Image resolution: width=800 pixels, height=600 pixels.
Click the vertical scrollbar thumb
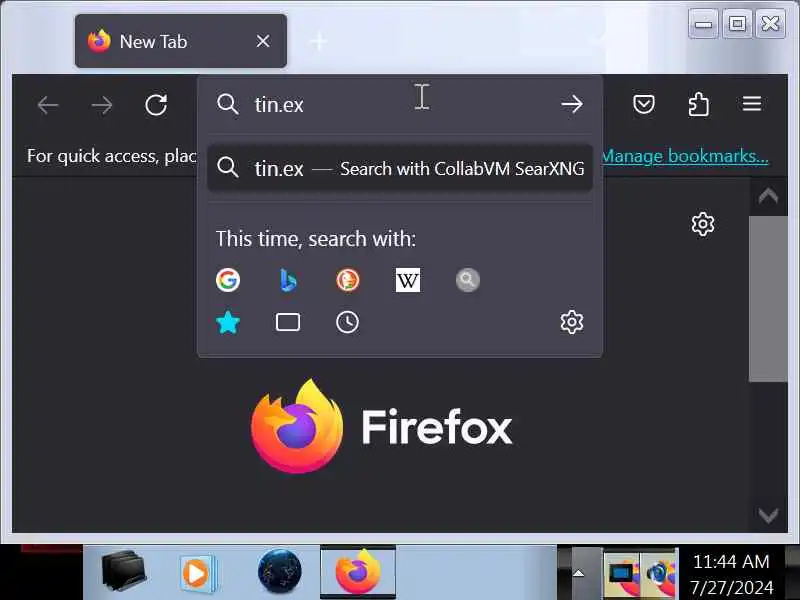click(x=768, y=299)
